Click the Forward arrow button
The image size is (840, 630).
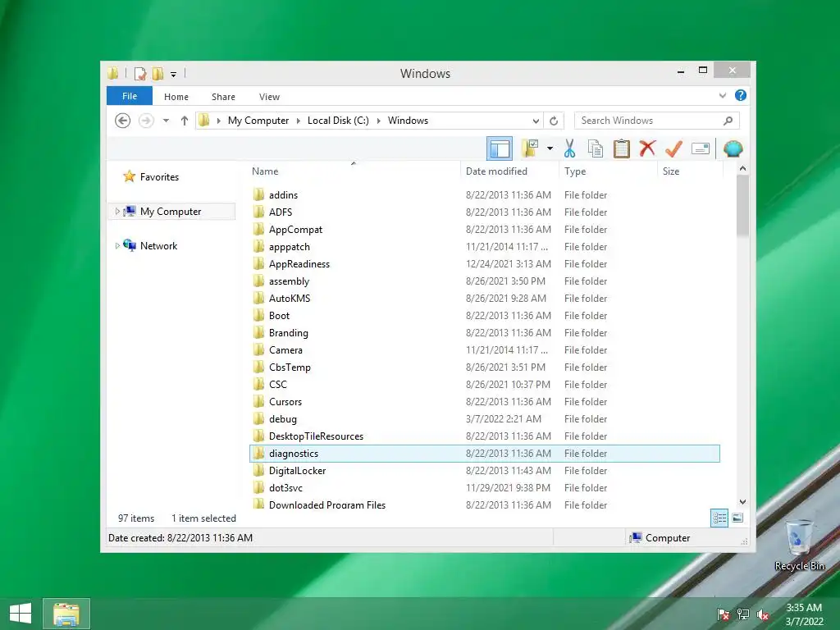pyautogui.click(x=146, y=121)
